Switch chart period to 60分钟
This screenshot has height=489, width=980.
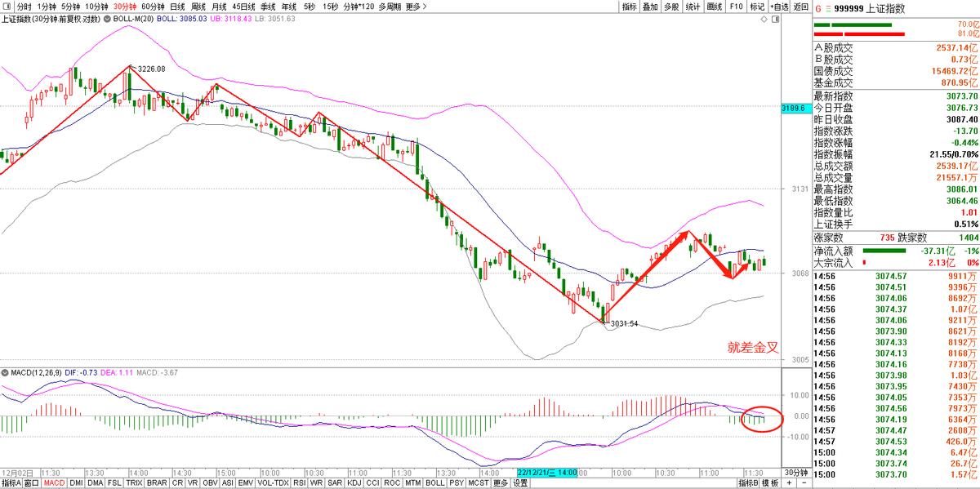(154, 7)
